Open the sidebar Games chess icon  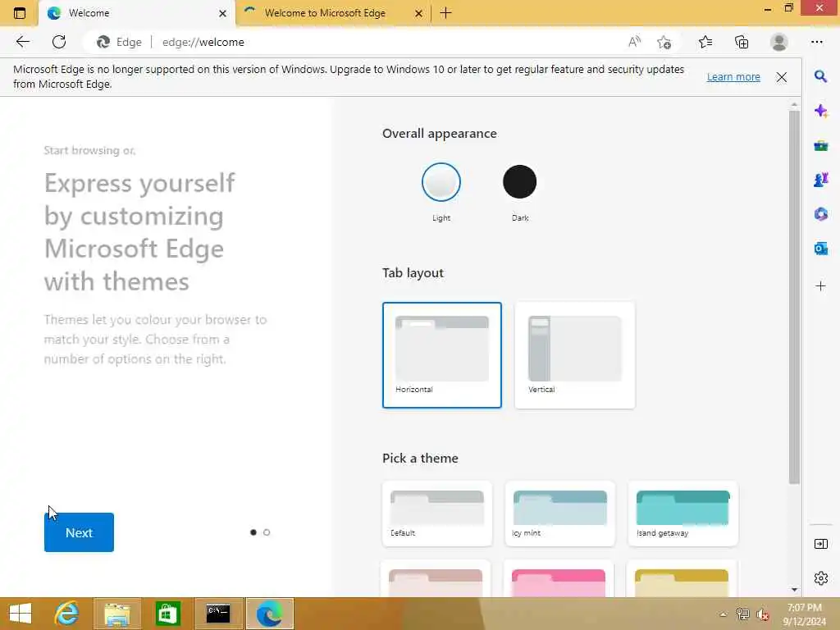pyautogui.click(x=820, y=180)
